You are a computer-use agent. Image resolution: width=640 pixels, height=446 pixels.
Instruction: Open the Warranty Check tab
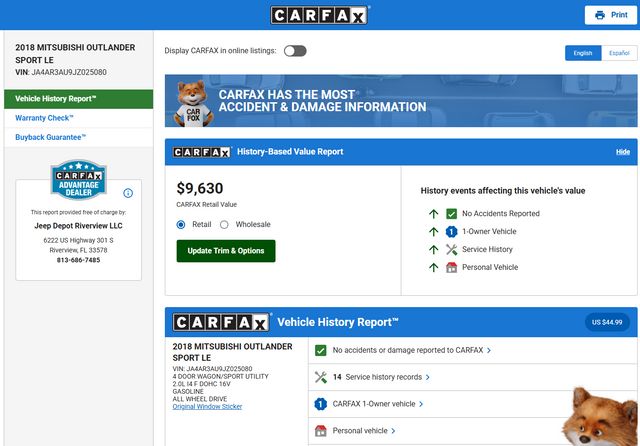(44, 118)
